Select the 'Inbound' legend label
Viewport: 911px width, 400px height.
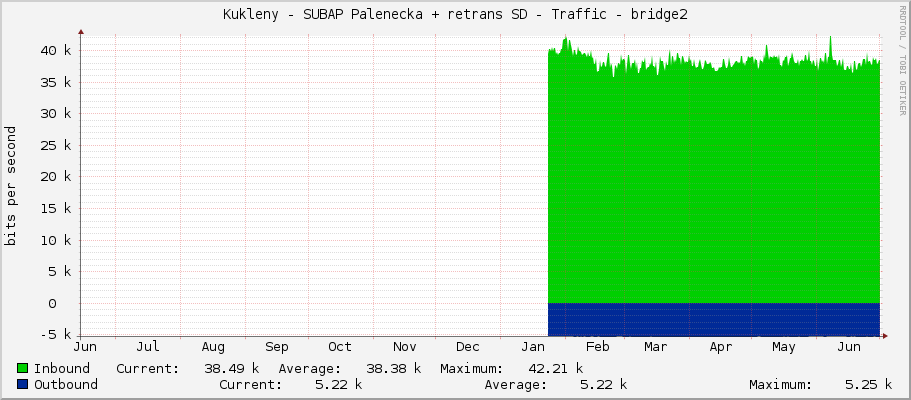coord(62,368)
